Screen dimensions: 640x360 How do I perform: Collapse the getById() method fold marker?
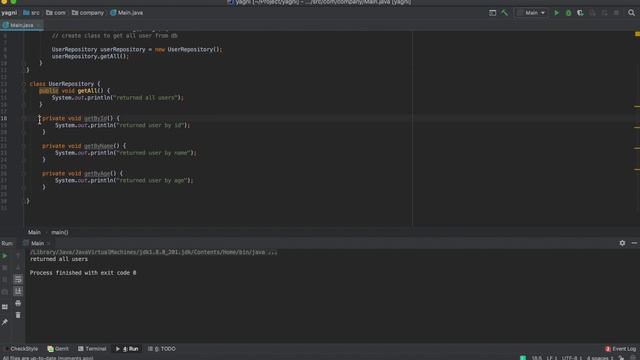point(24,118)
